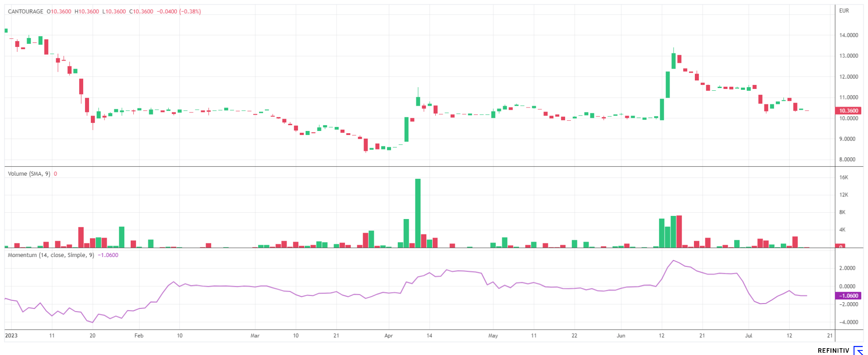Image resolution: width=868 pixels, height=355 pixels.
Task: Open the REFINITIV branding text link
Action: click(x=834, y=350)
